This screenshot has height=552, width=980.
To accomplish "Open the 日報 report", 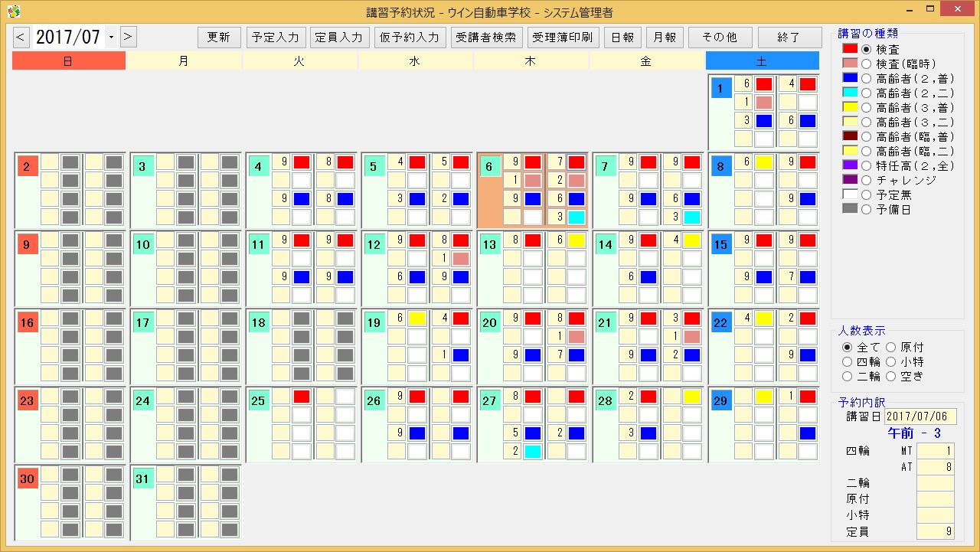I will click(622, 38).
